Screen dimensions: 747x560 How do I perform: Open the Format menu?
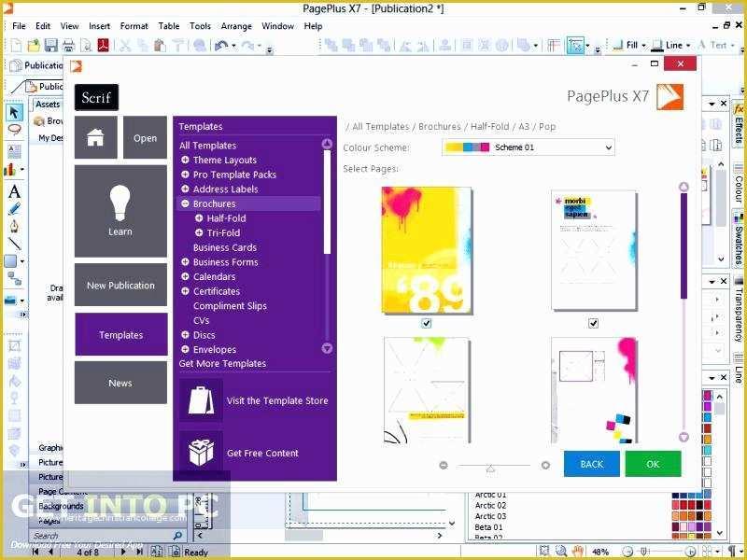[x=134, y=26]
